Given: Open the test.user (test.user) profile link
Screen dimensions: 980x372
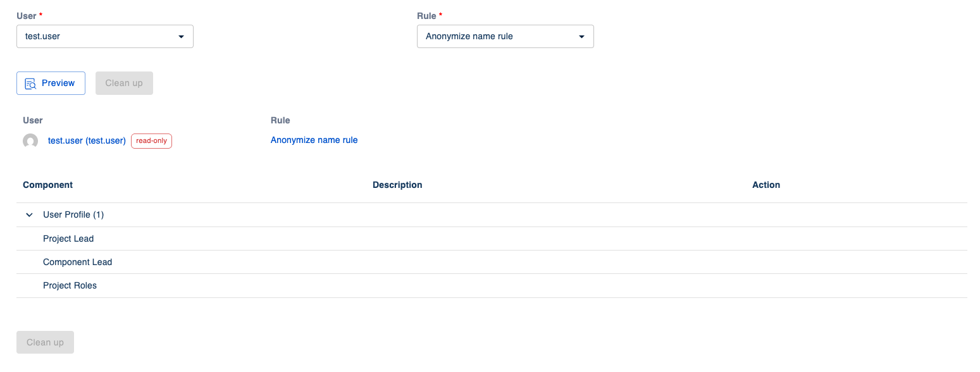Looking at the screenshot, I should (x=87, y=140).
